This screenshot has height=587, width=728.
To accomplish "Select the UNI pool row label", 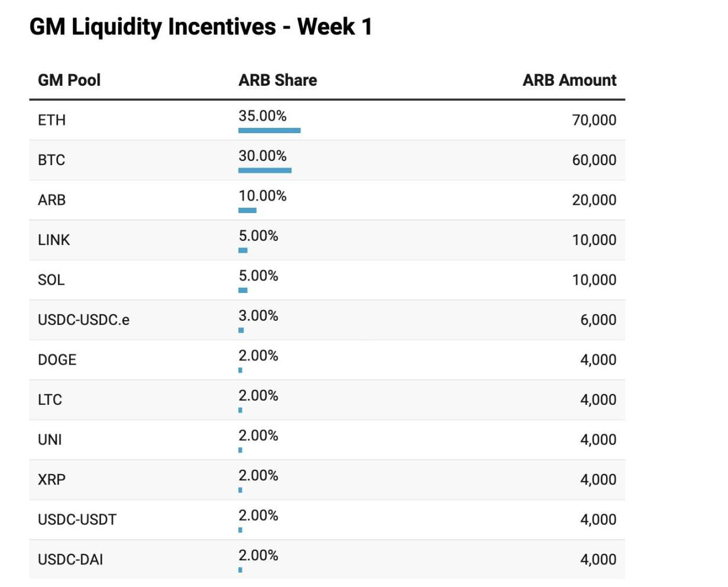I will click(50, 440).
